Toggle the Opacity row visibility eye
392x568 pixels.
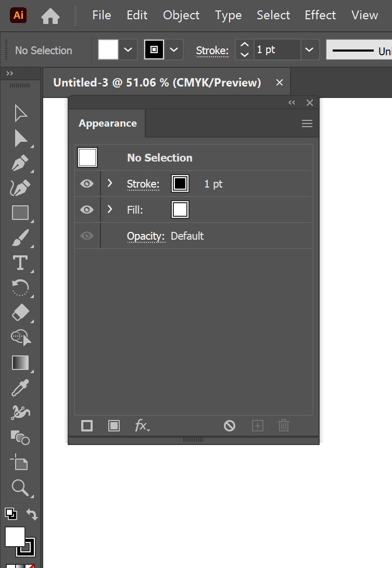86,236
